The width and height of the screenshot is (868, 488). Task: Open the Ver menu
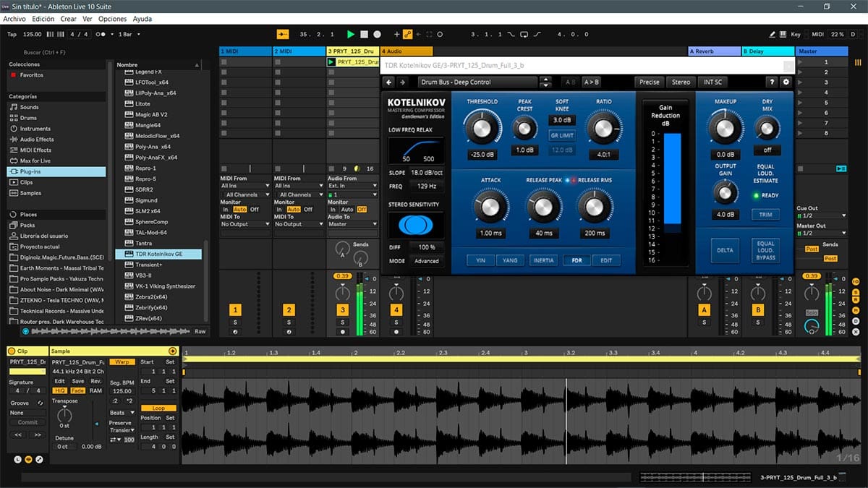tap(88, 19)
